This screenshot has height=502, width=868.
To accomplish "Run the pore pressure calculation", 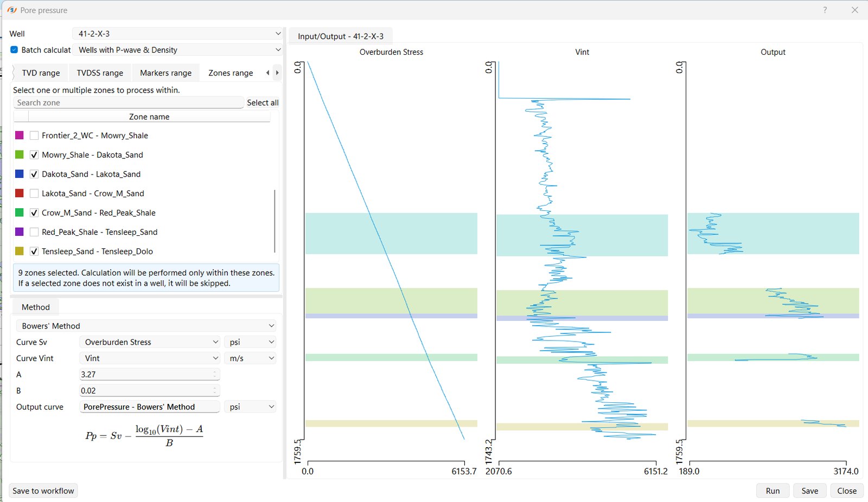I will (773, 491).
